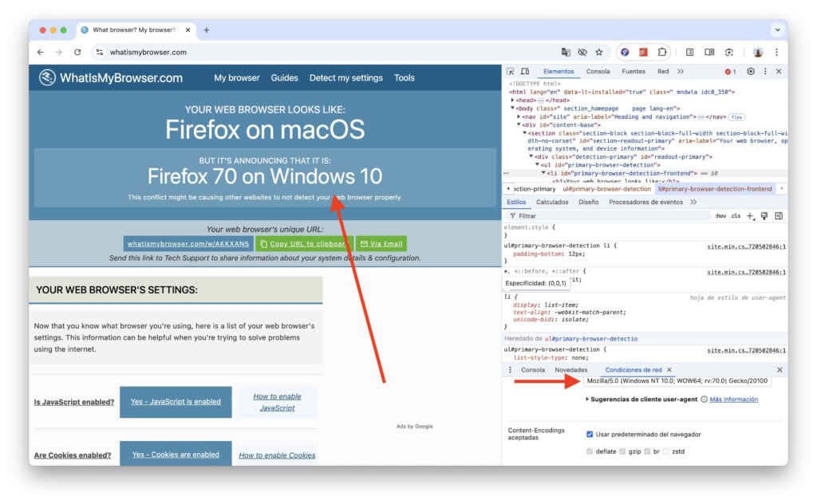Toggle the br encoding checkbox
The width and height of the screenshot is (817, 504).
(x=646, y=451)
